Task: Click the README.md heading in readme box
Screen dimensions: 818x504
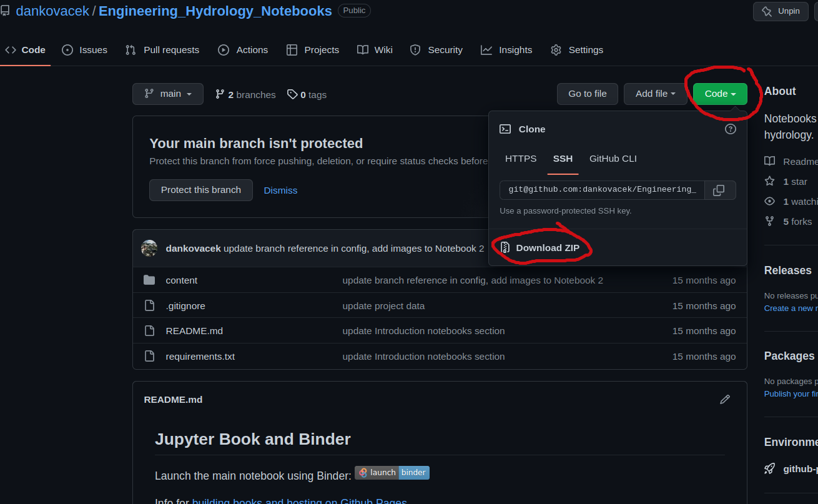Action: pyautogui.click(x=173, y=400)
